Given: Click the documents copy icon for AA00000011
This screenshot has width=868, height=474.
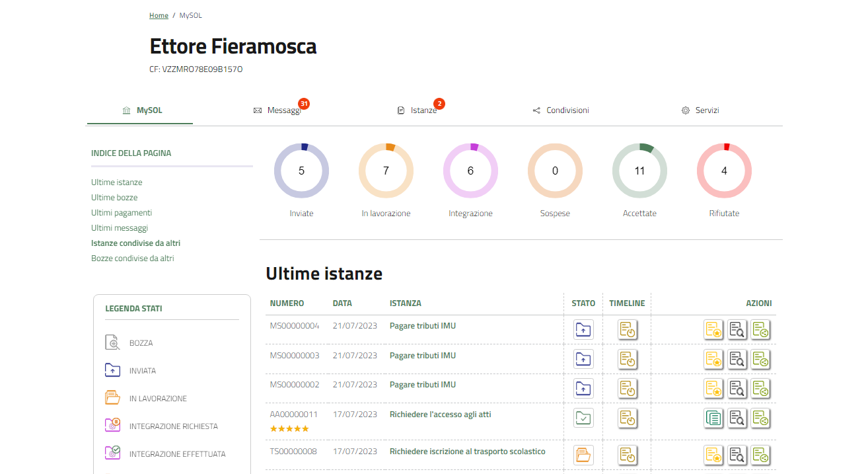Looking at the screenshot, I should pyautogui.click(x=713, y=418).
